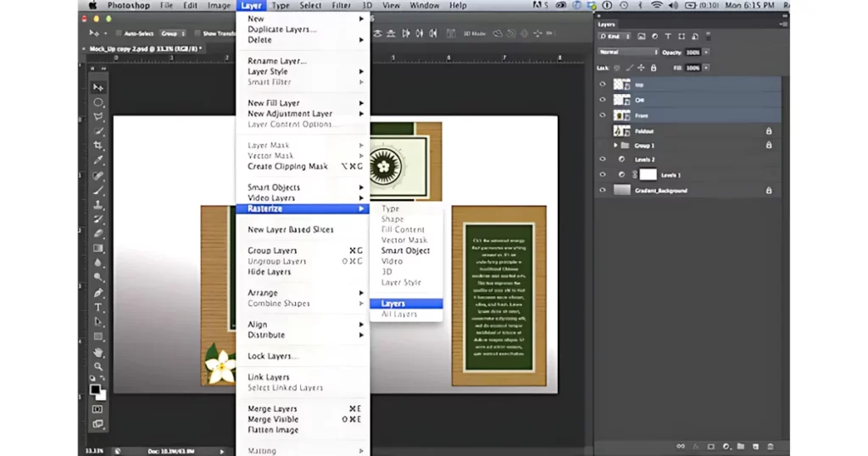Click the Link layers icon at panel bottom
The height and width of the screenshot is (456, 868).
pyautogui.click(x=681, y=446)
